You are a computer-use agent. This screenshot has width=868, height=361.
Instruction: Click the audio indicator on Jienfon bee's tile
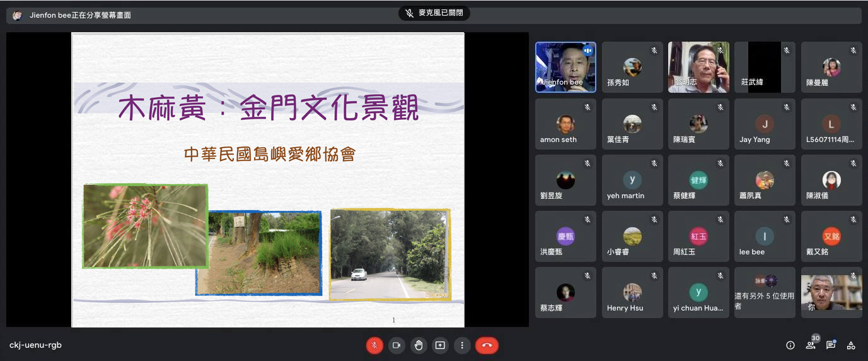click(587, 50)
